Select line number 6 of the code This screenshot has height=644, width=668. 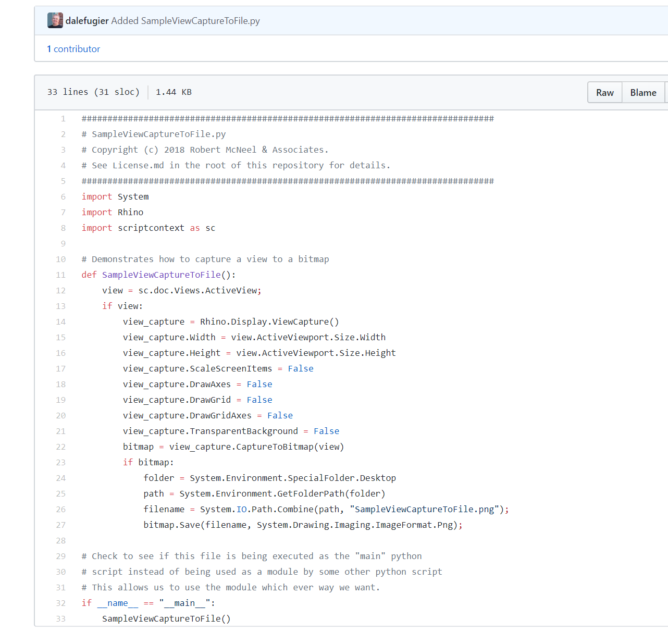63,197
